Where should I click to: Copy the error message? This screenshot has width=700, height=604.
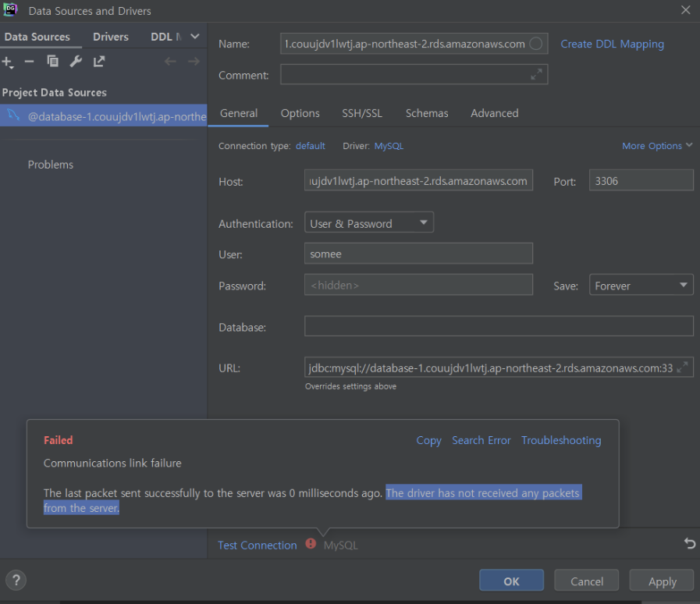[x=428, y=441]
